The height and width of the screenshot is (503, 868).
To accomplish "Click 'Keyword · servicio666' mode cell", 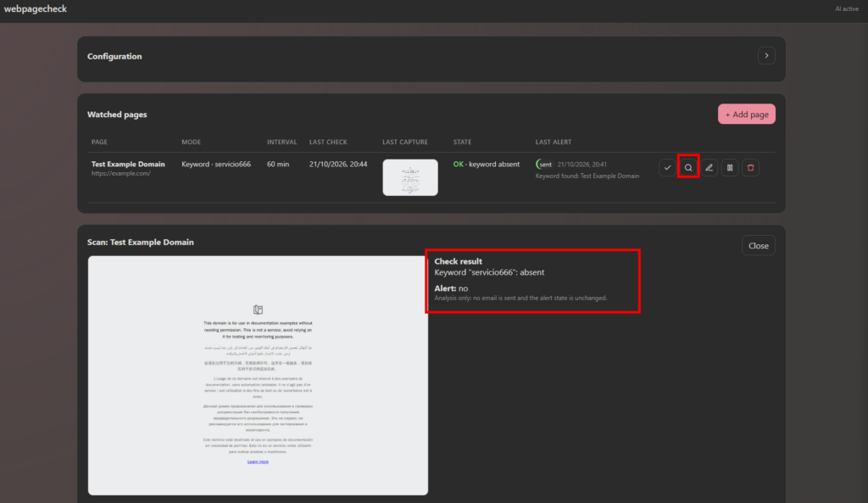I will coord(216,165).
